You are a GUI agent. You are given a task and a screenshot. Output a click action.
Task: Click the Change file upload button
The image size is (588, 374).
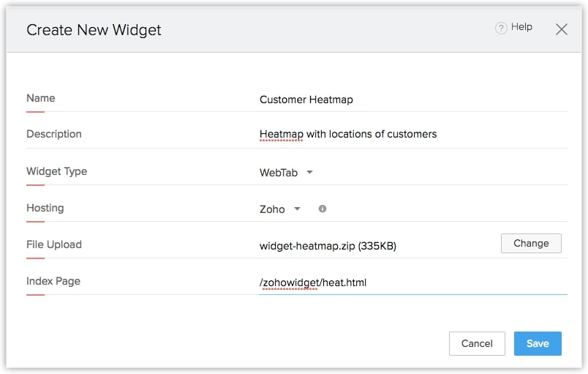click(x=530, y=244)
